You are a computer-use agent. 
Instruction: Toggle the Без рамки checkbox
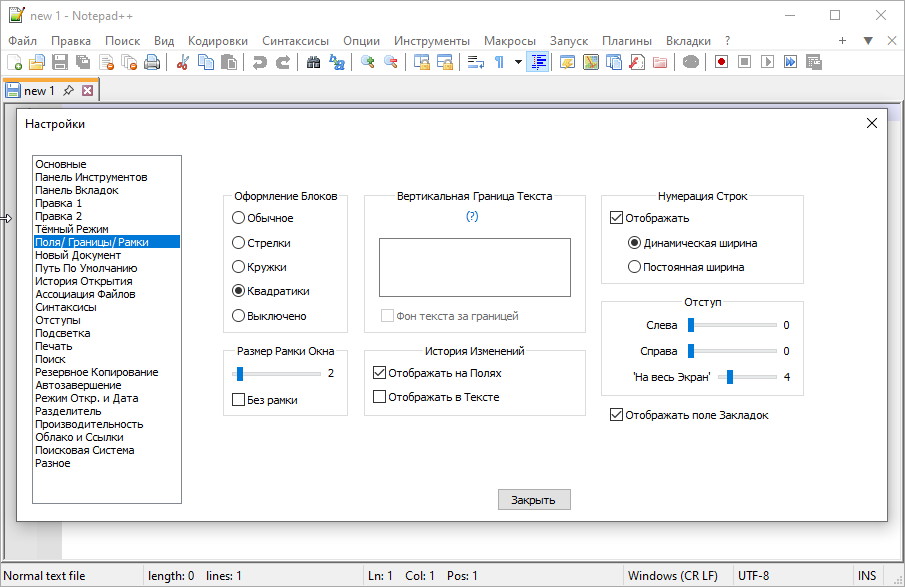tap(238, 399)
